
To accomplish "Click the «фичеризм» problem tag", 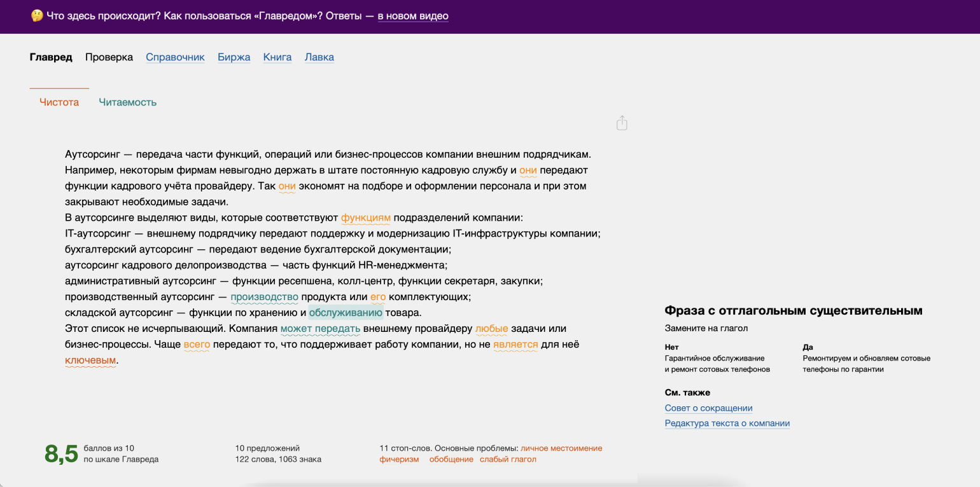I will [399, 459].
